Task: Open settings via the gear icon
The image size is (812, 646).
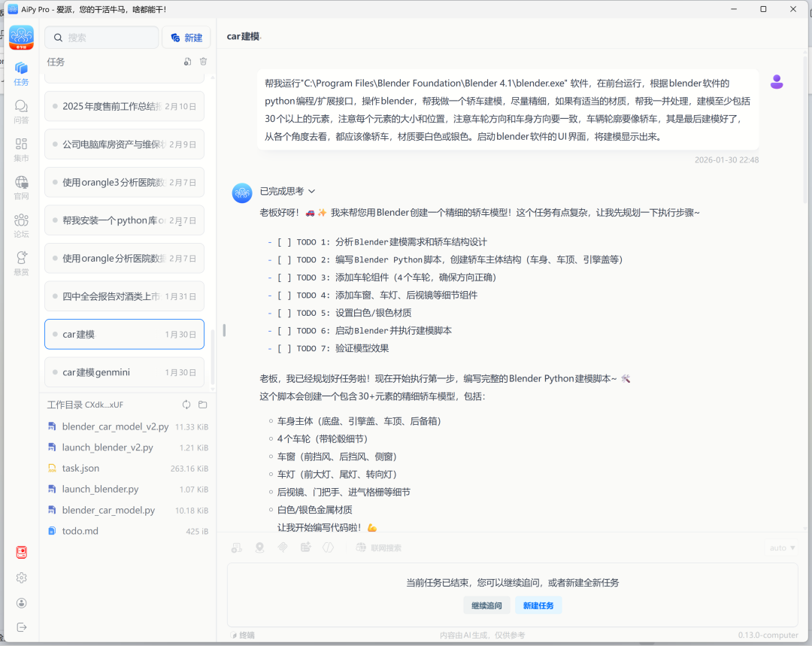Action: [x=21, y=578]
